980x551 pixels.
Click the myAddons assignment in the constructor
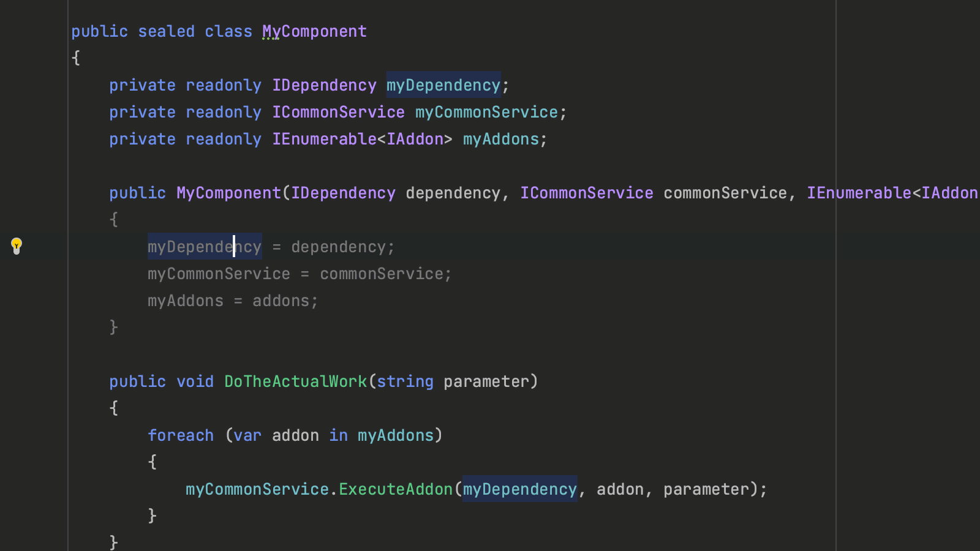coord(185,301)
